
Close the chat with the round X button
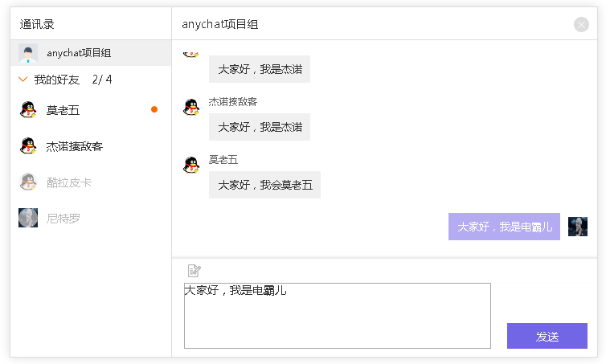pos(581,24)
